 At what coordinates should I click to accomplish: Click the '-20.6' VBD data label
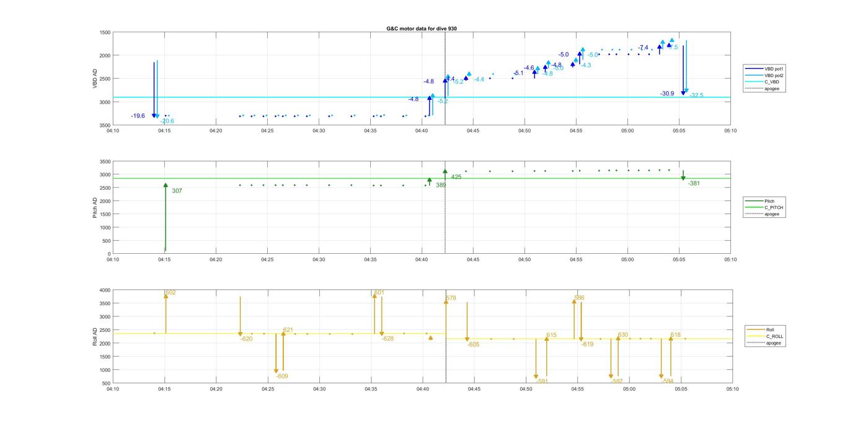(x=167, y=121)
